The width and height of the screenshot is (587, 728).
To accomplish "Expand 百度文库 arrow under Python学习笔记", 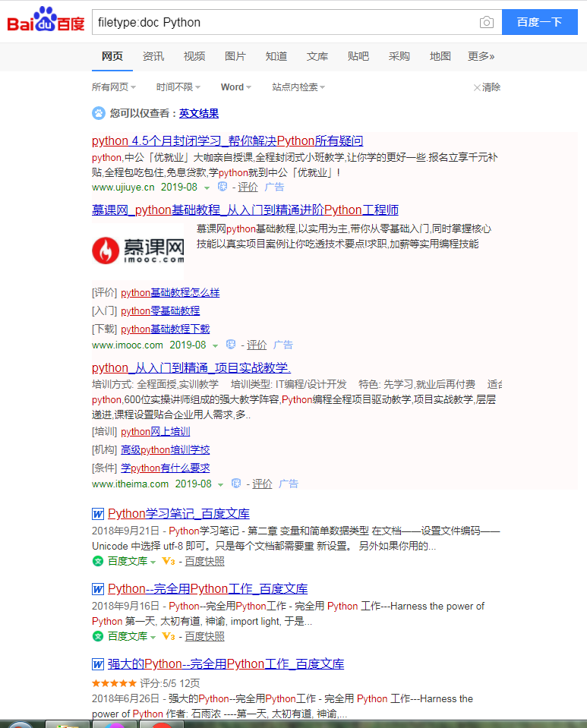I will (153, 563).
